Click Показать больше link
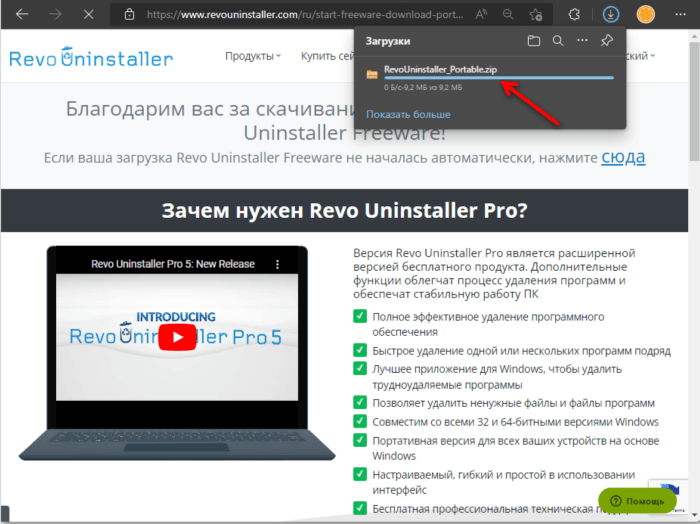The width and height of the screenshot is (700, 524). [x=408, y=114]
